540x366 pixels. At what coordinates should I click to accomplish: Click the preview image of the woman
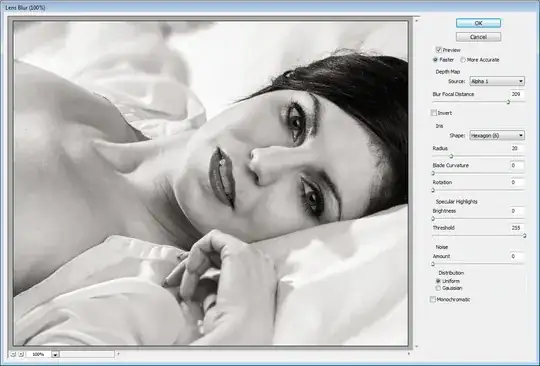pyautogui.click(x=211, y=183)
